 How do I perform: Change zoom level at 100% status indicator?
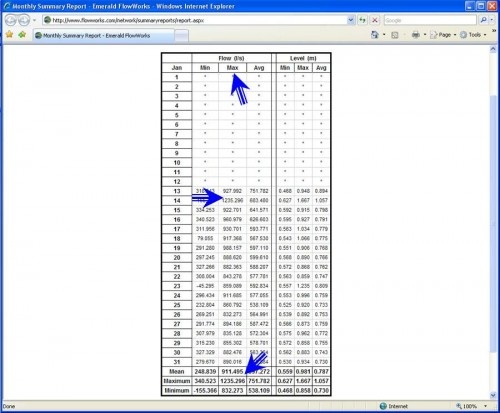pos(466,406)
